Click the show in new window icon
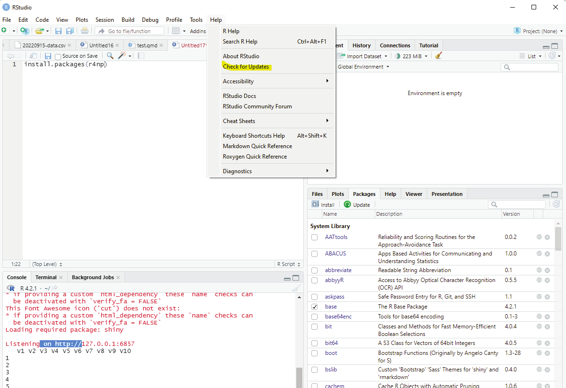Viewport: 566px width, 388px height. (x=33, y=56)
